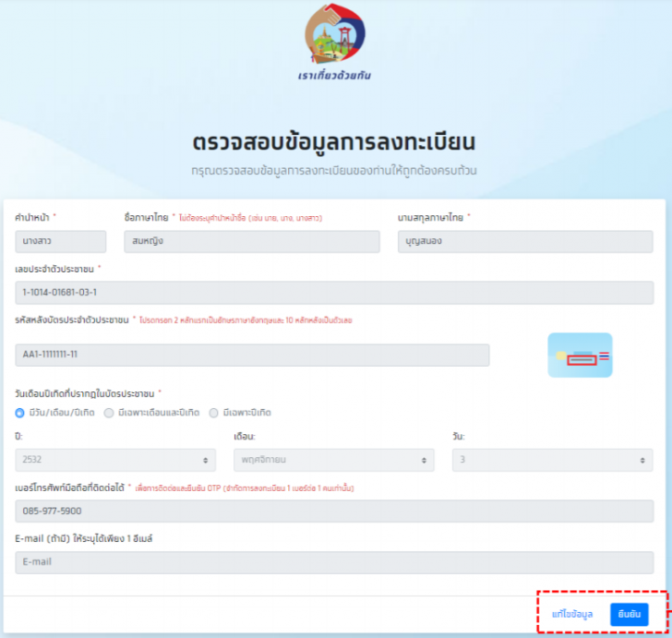
Task: Open the day dropdown showing 3
Action: [x=552, y=460]
